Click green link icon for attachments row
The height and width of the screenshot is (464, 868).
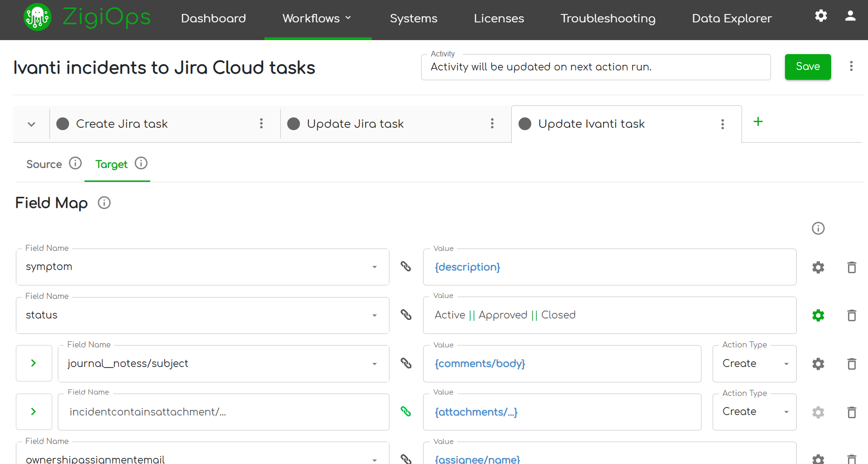coord(406,411)
